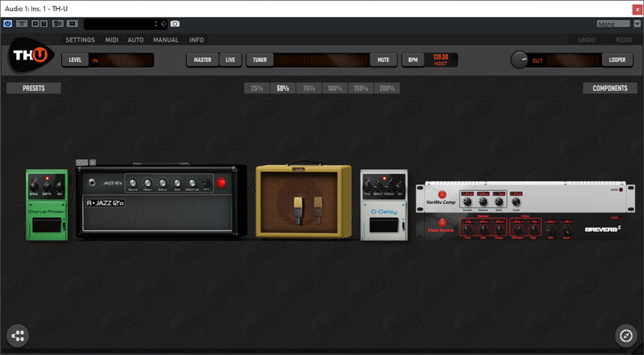The height and width of the screenshot is (355, 644).
Task: Select the 100% zoom level
Action: pyautogui.click(x=333, y=89)
